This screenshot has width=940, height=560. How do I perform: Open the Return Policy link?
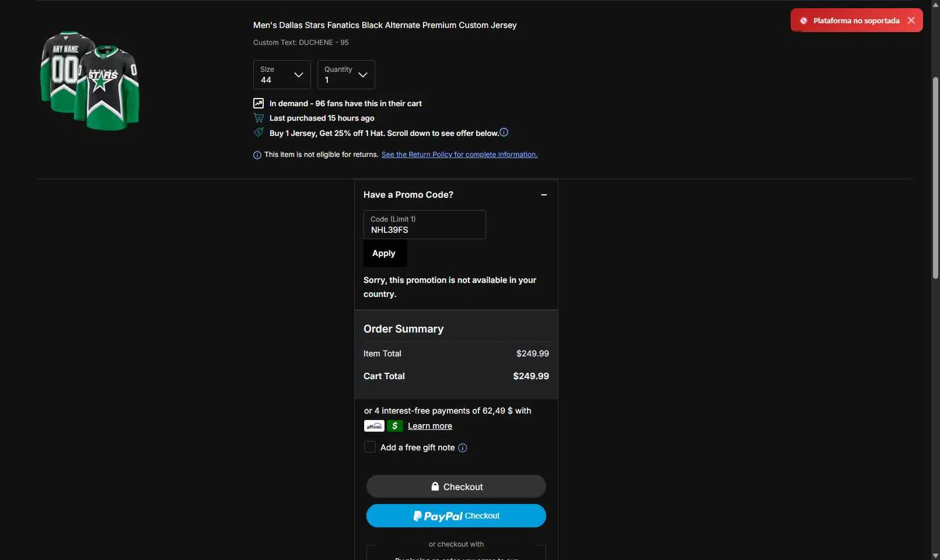tap(460, 155)
